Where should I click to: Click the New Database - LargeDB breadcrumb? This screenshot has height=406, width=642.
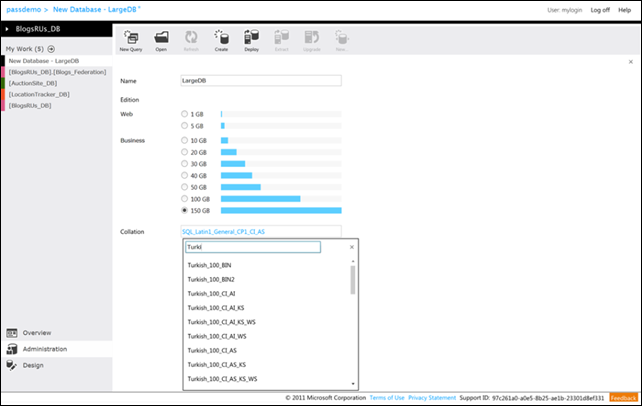(x=97, y=9)
